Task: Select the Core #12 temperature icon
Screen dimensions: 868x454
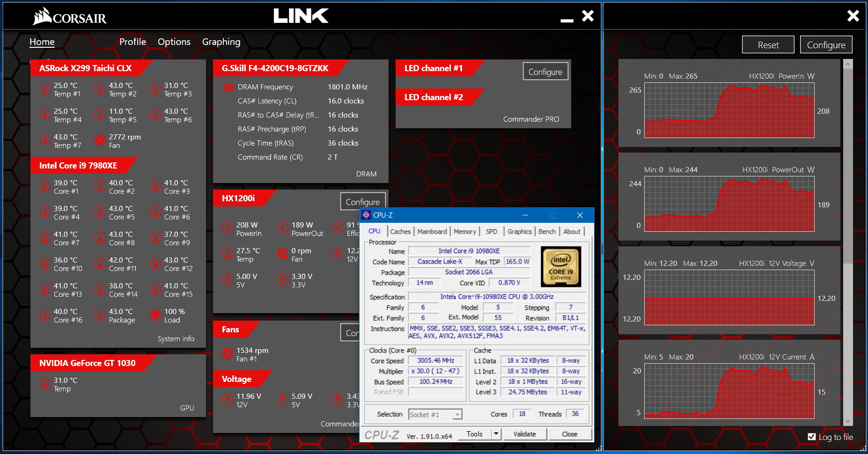Action: tap(155, 264)
